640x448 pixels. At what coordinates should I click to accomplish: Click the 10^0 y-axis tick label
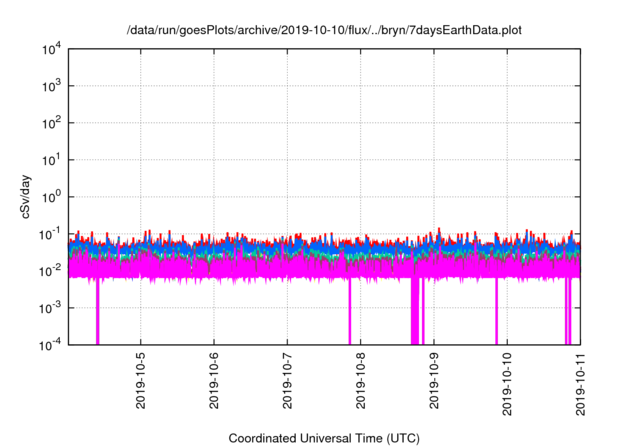click(51, 197)
